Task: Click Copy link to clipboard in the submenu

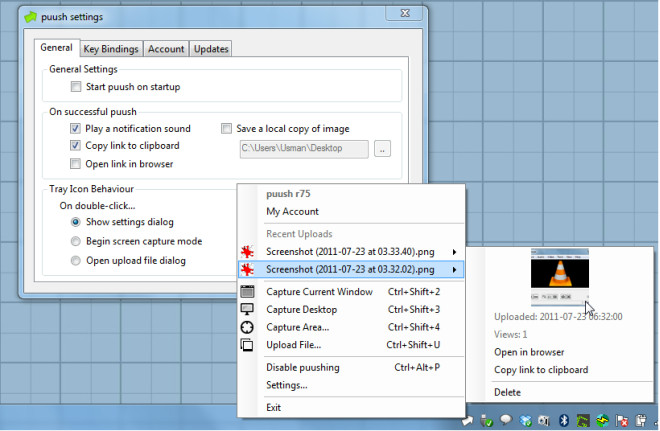Action: 541,370
